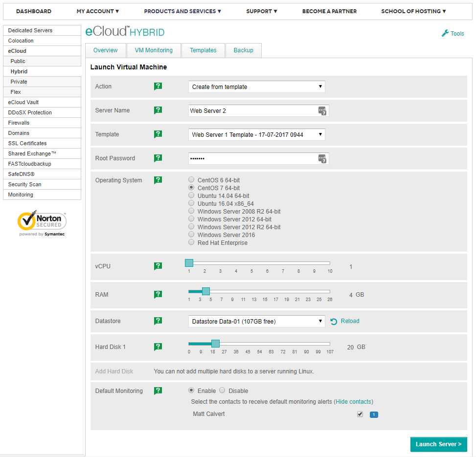476x457 pixels.
Task: Open Colocation in sidebar
Action: point(42,41)
